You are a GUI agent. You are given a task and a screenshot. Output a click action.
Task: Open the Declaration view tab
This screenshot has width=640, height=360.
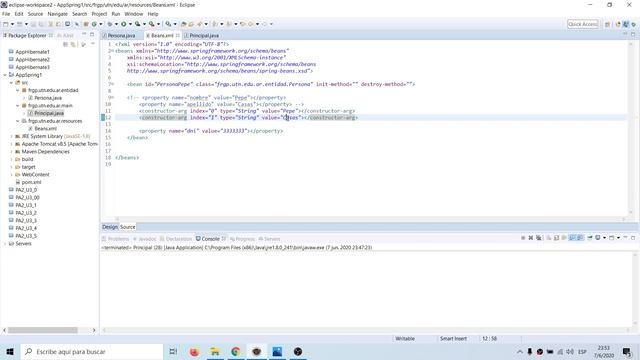pos(176,239)
